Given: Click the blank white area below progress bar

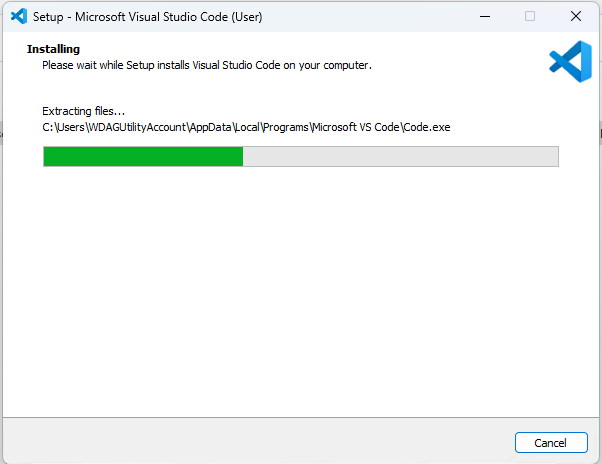Looking at the screenshot, I should [300, 290].
